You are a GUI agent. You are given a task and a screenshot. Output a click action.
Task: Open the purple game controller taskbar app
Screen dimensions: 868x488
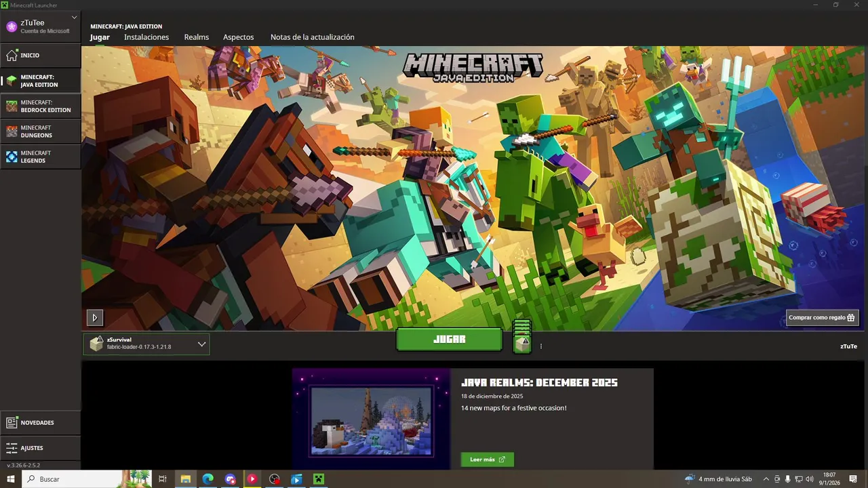231,479
